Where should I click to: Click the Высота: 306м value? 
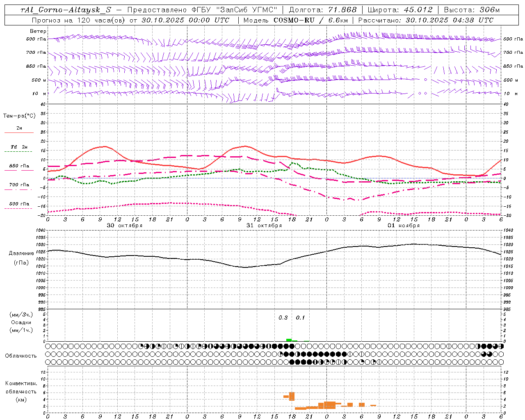(471, 10)
